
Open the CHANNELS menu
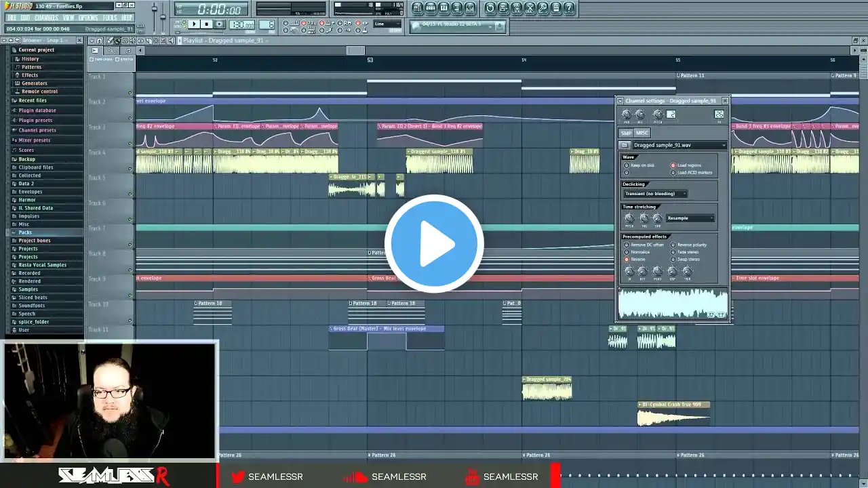coord(46,18)
